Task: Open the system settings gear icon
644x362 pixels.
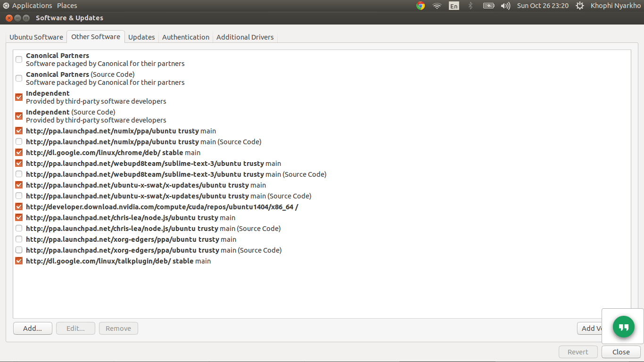Action: 580,6
